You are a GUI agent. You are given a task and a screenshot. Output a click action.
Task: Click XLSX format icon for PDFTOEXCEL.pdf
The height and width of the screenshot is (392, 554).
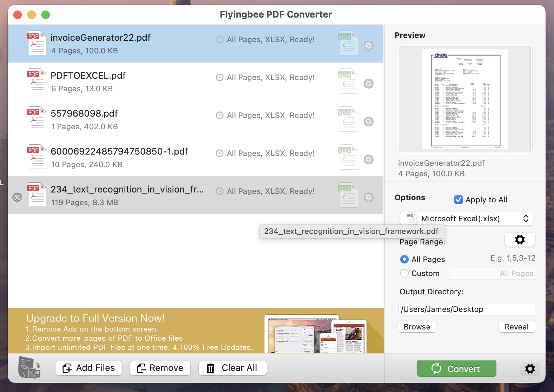pos(348,81)
